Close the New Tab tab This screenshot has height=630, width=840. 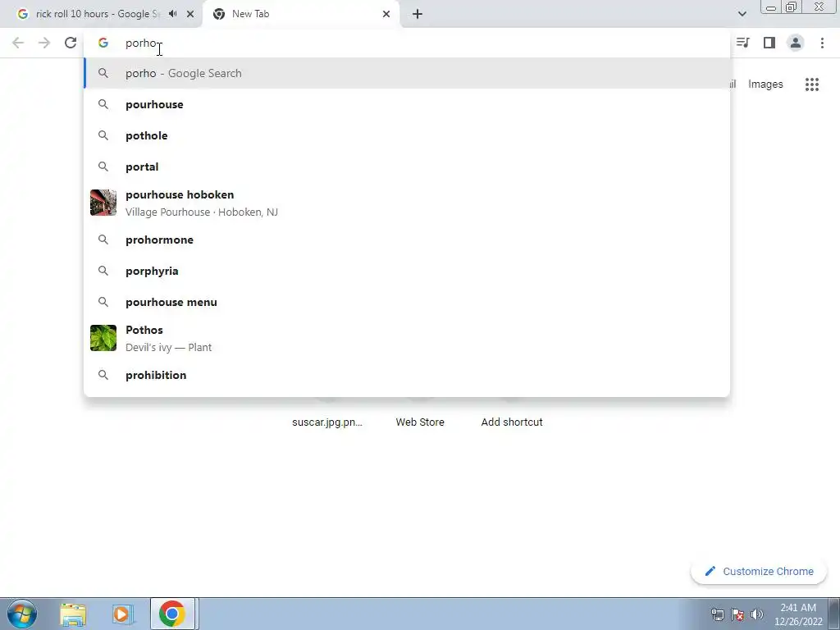point(386,14)
